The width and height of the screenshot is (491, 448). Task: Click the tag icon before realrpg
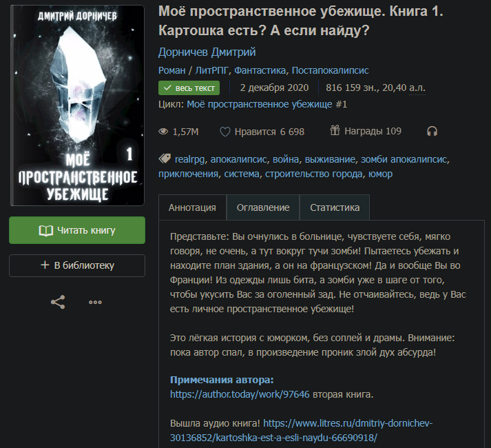(x=165, y=159)
